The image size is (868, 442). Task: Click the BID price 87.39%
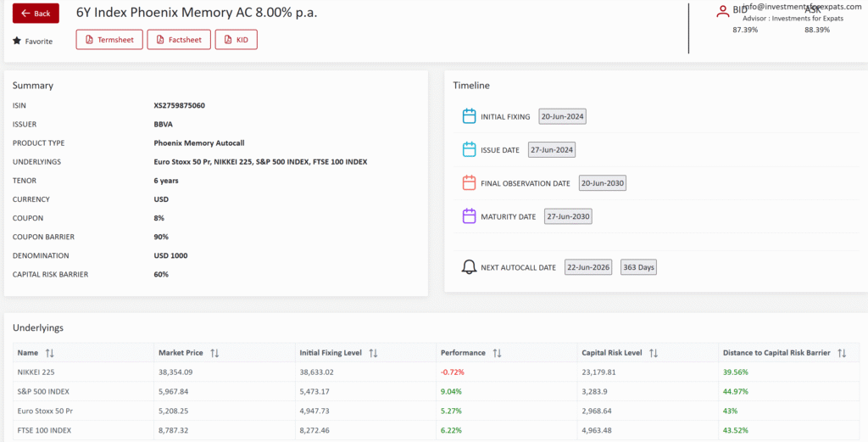coord(745,30)
